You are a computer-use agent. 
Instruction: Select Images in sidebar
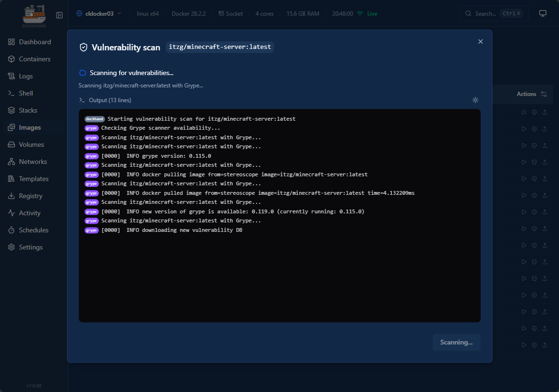24,127
